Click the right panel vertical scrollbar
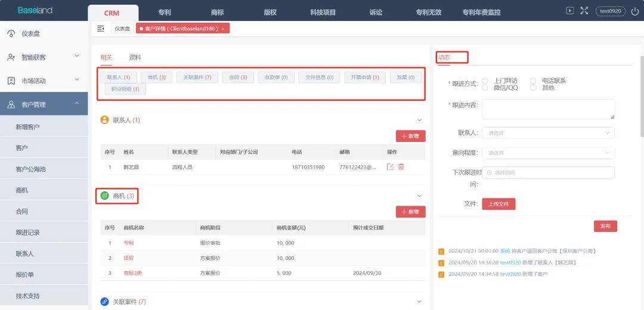 coord(642,95)
